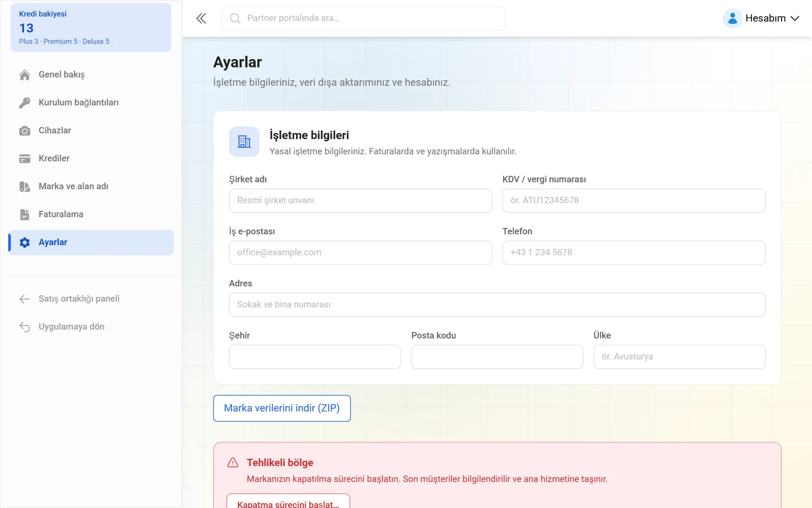Click the search magnifier icon
812x508 pixels.
pos(235,19)
